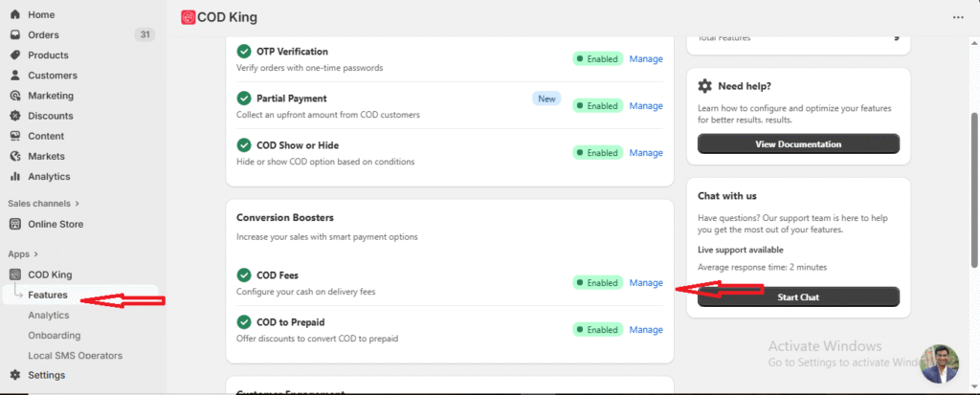This screenshot has width=980, height=395.
Task: Go to Local SMS Operators
Action: point(75,356)
